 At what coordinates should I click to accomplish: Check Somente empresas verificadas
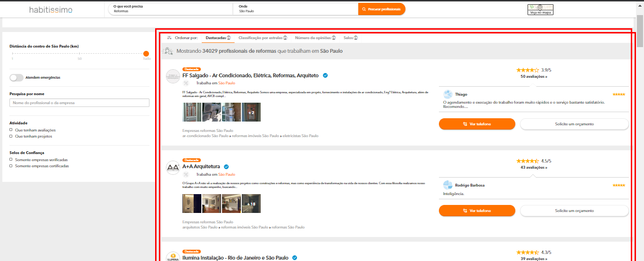[11, 160]
